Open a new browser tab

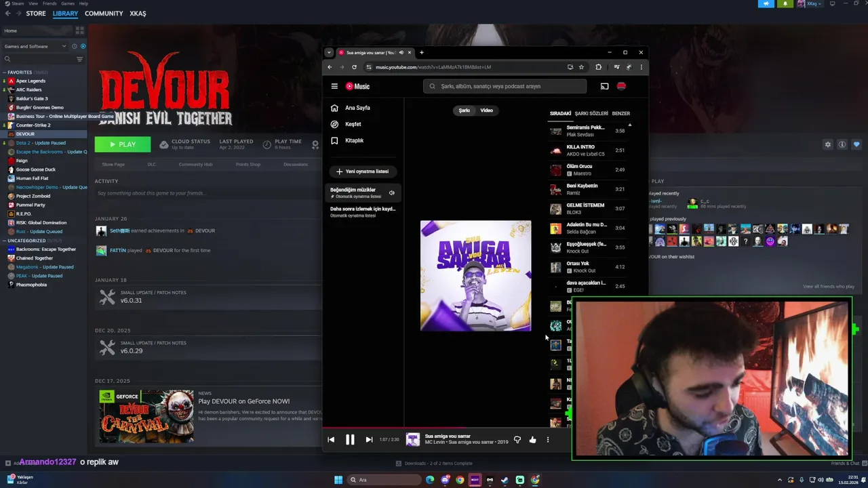click(x=421, y=52)
